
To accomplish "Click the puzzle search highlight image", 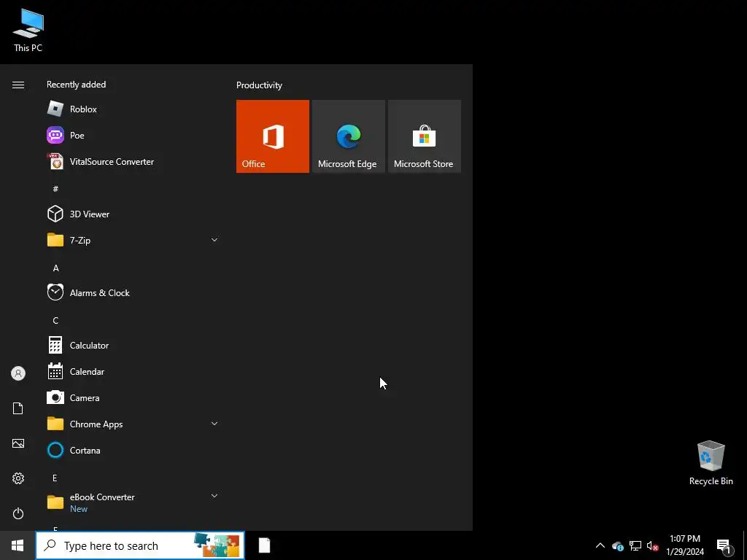I will pyautogui.click(x=217, y=545).
